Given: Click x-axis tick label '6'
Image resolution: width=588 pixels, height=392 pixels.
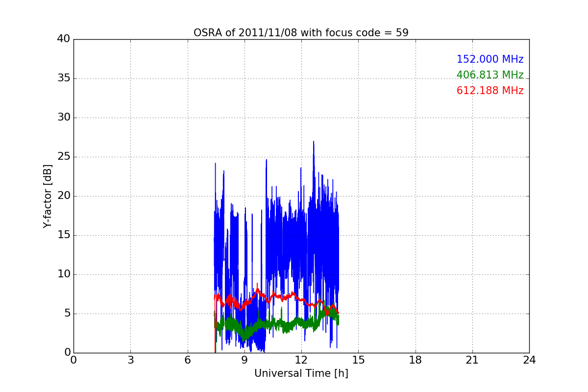Looking at the screenshot, I should [x=187, y=360].
